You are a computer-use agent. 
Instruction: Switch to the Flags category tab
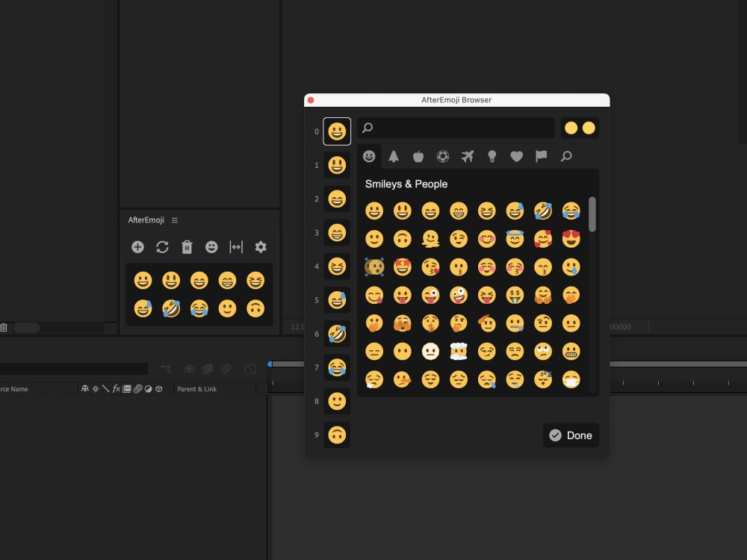[x=541, y=156]
